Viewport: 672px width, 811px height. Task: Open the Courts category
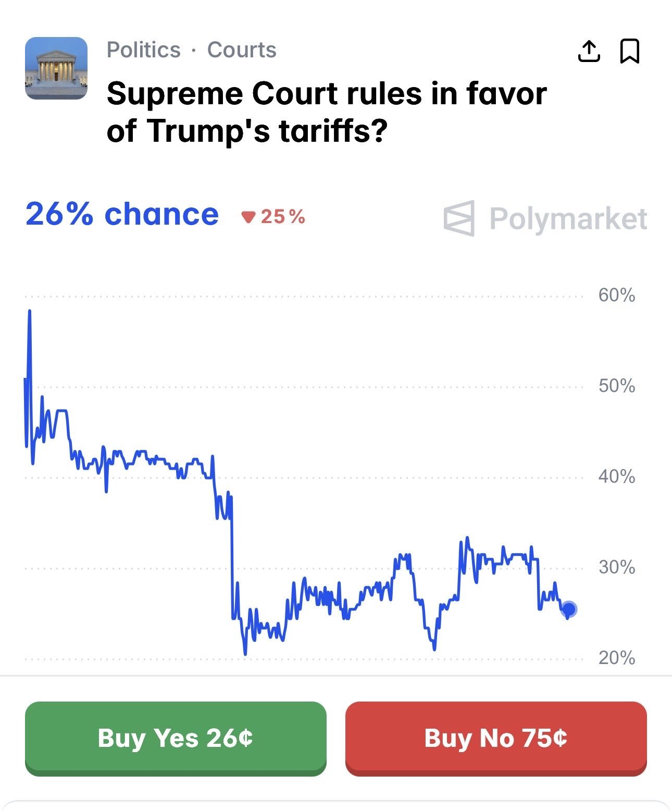[242, 50]
